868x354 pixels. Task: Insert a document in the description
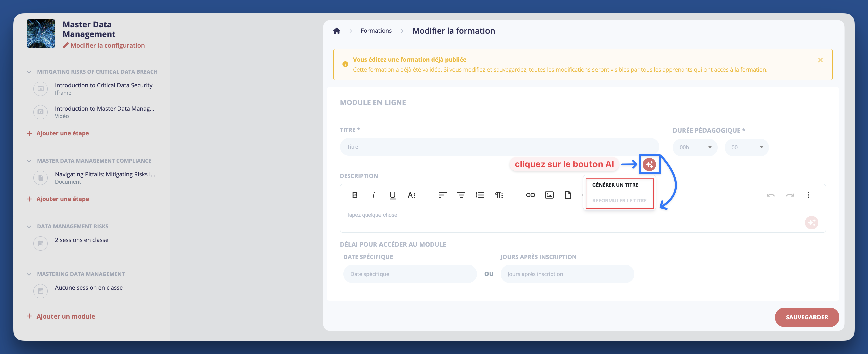click(568, 195)
